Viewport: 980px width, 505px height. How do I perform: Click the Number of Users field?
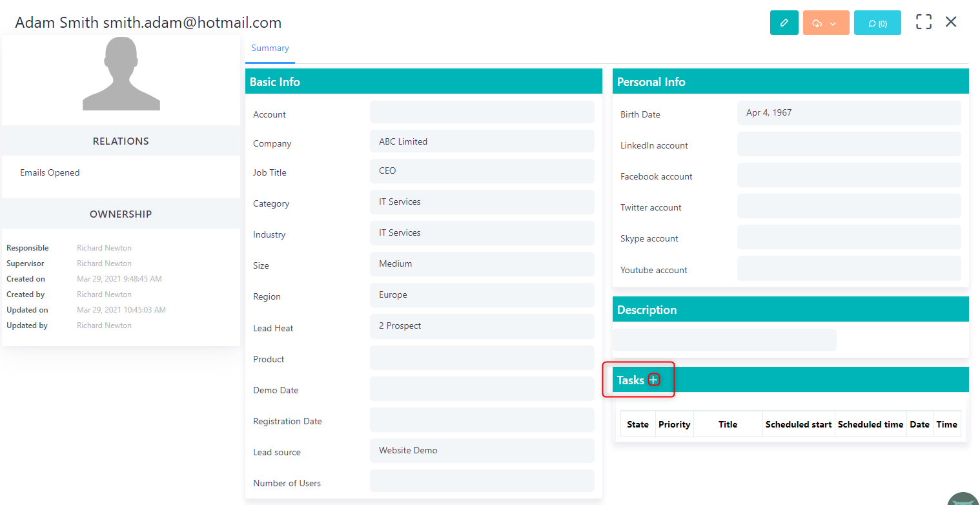pos(482,481)
